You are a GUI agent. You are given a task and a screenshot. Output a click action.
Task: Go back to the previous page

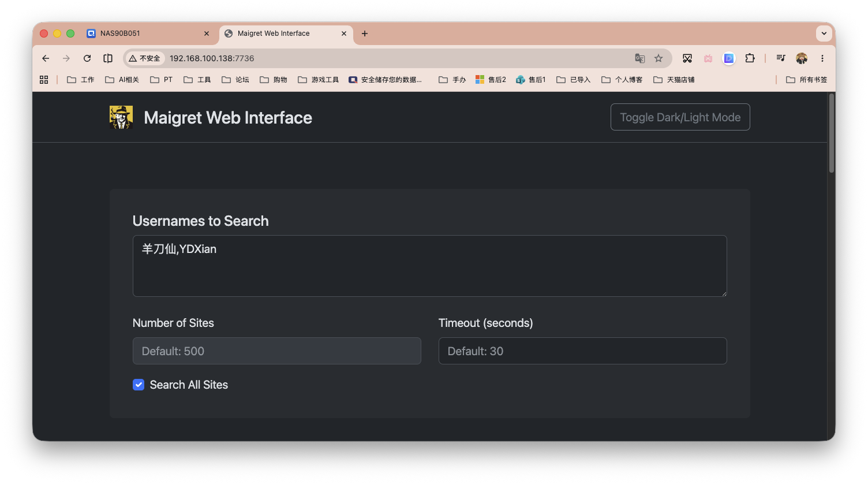click(x=46, y=58)
